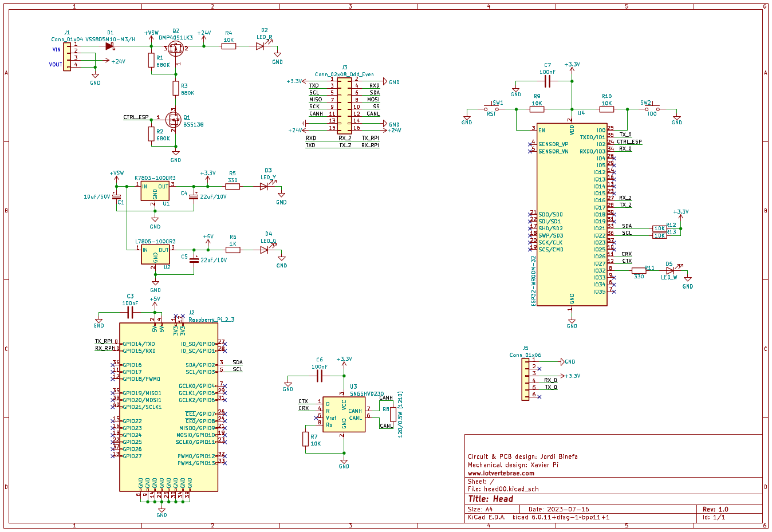Screen dimensions: 772x532
Task: Click the 'K7803-1000R3' value text
Action: pos(155,178)
